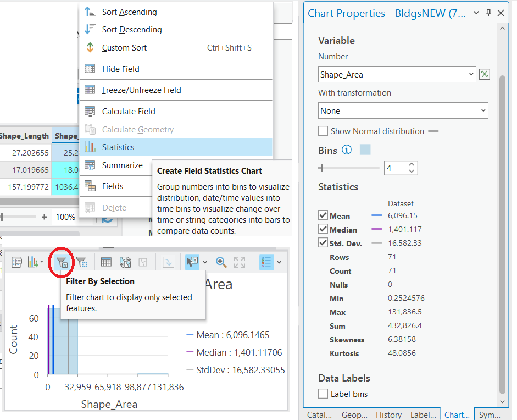Enable Show Normal distribution
Screen dimensions: 517x420
(x=324, y=131)
